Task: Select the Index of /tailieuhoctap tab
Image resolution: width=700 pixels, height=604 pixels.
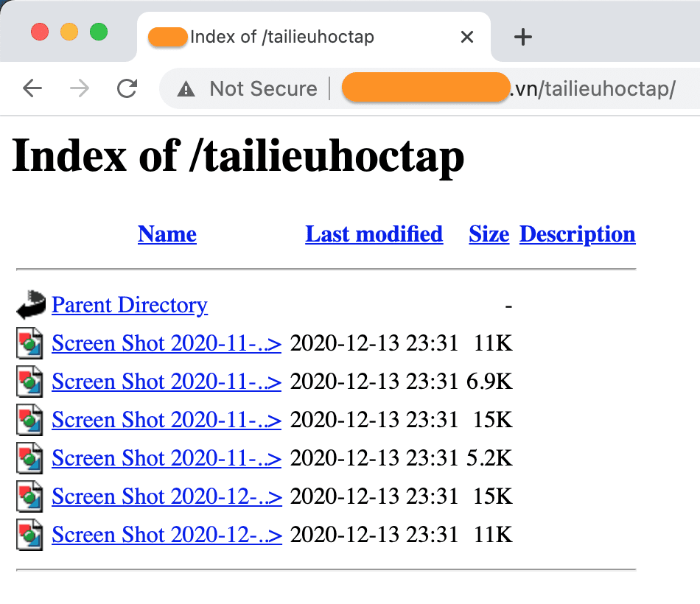Action: 282,36
